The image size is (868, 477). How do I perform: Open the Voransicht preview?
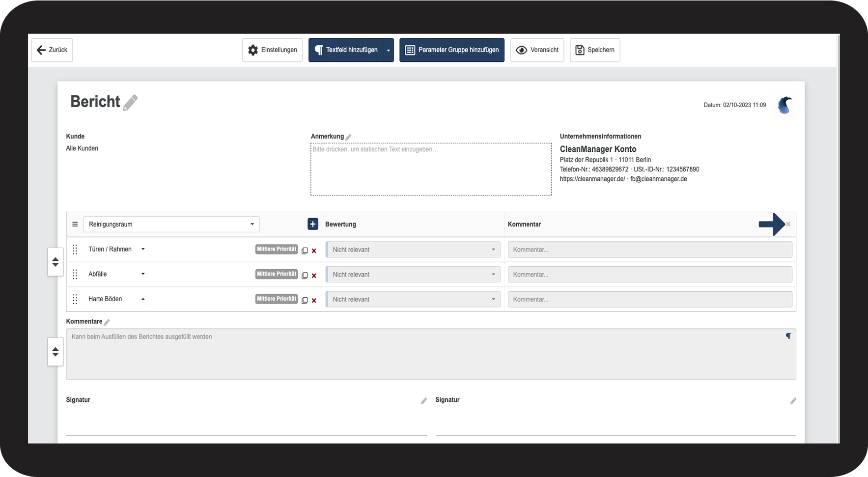tap(537, 50)
